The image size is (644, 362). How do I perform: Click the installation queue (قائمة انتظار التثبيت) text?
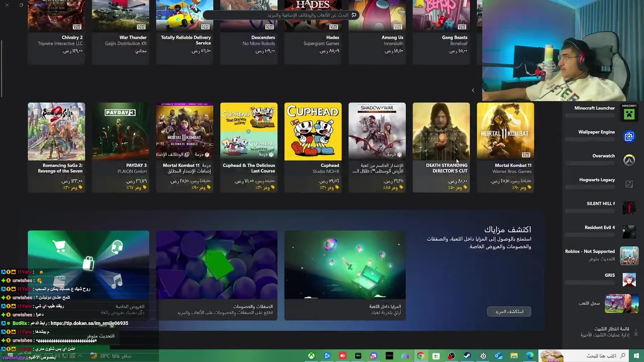click(x=612, y=329)
